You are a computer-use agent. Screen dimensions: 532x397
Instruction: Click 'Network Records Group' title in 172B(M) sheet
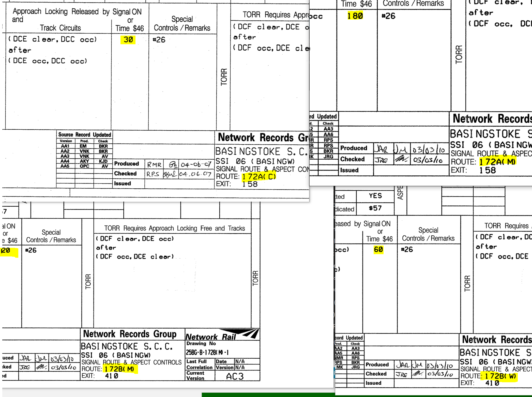(130, 334)
